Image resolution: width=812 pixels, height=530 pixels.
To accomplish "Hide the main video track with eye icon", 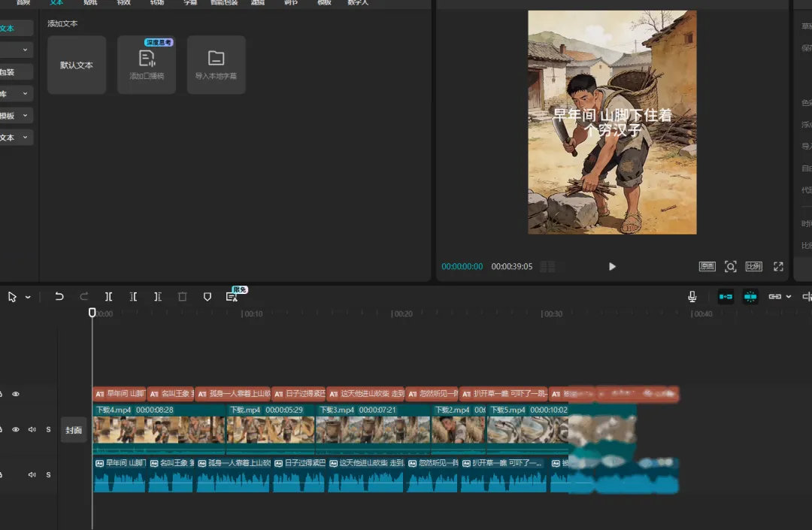I will tap(16, 430).
